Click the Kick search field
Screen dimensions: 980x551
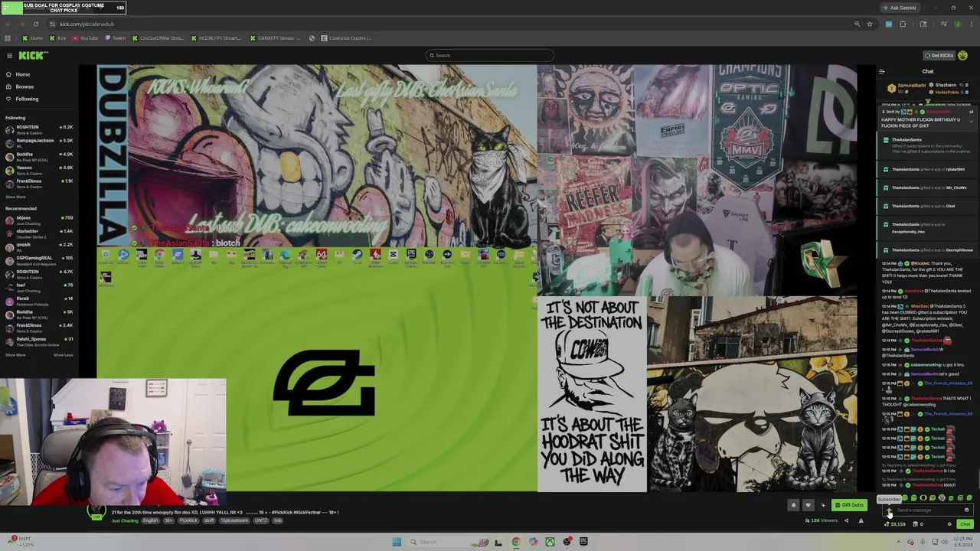[x=490, y=55]
